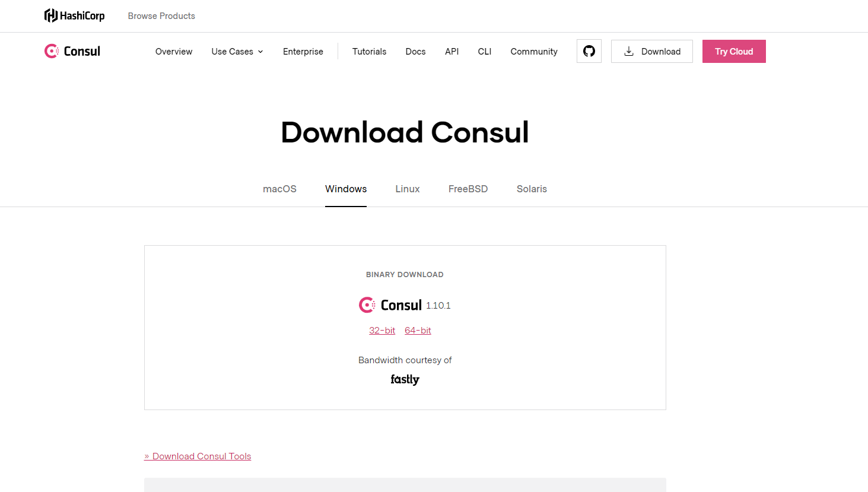Open CLI documentation link
This screenshot has height=492, width=868.
[x=485, y=52]
